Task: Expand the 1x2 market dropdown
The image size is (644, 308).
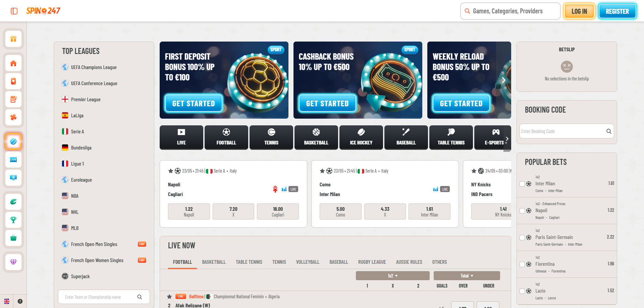Action: click(x=392, y=276)
